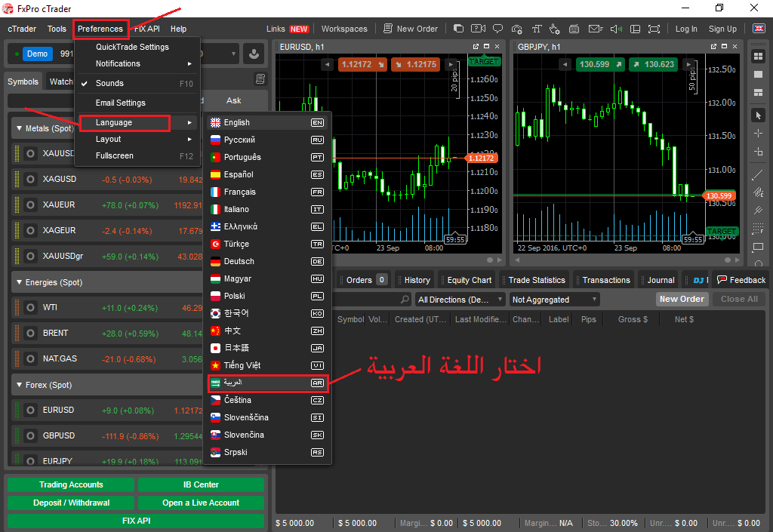Switch to the Trade Statistics tab
The height and width of the screenshot is (532, 773).
pos(534,280)
